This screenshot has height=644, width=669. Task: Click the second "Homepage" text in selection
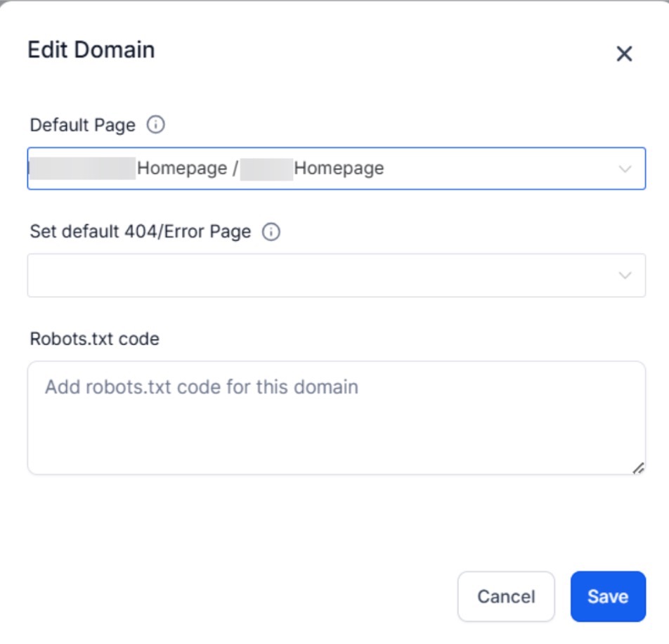click(x=339, y=169)
